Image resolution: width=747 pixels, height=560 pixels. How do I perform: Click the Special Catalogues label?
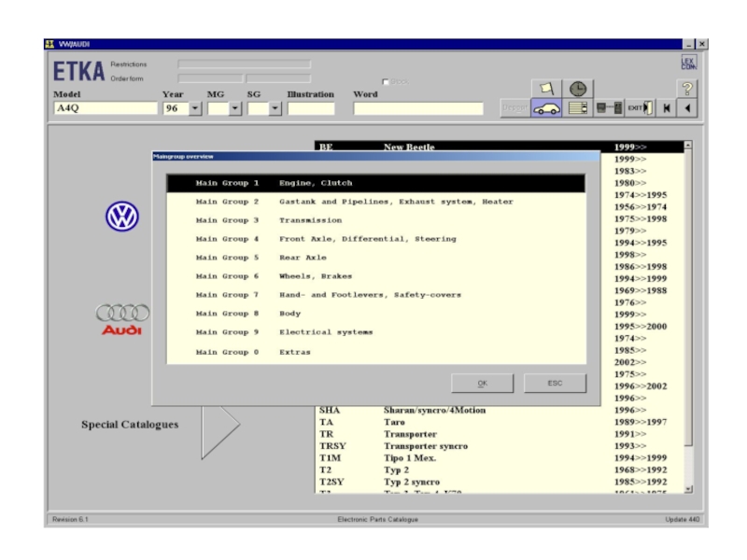tap(130, 425)
